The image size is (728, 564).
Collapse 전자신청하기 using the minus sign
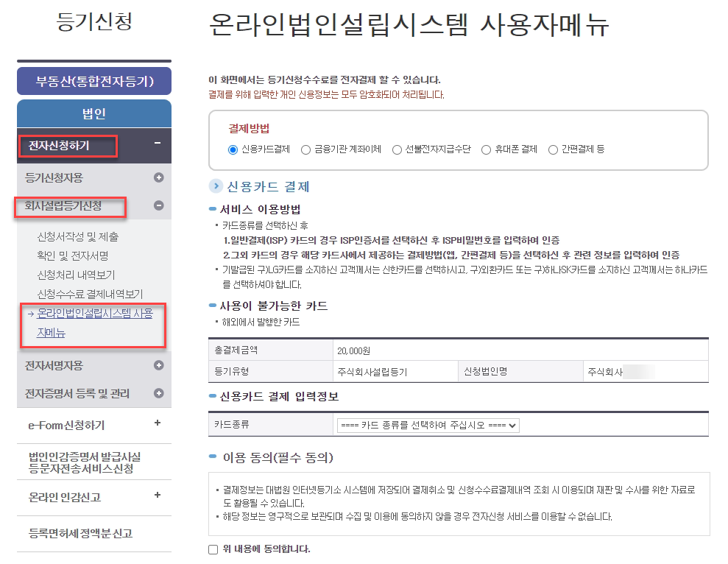tap(158, 143)
